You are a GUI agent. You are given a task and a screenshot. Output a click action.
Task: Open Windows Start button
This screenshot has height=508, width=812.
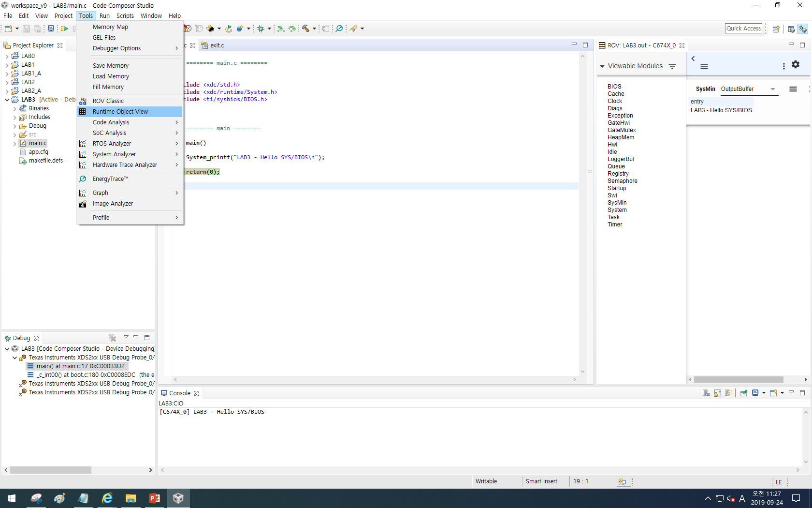click(12, 498)
